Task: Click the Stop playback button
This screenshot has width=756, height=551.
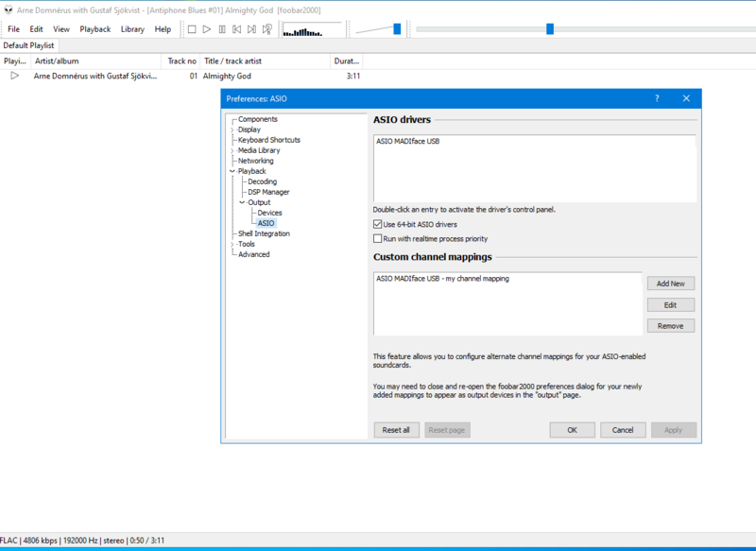Action: coord(192,29)
